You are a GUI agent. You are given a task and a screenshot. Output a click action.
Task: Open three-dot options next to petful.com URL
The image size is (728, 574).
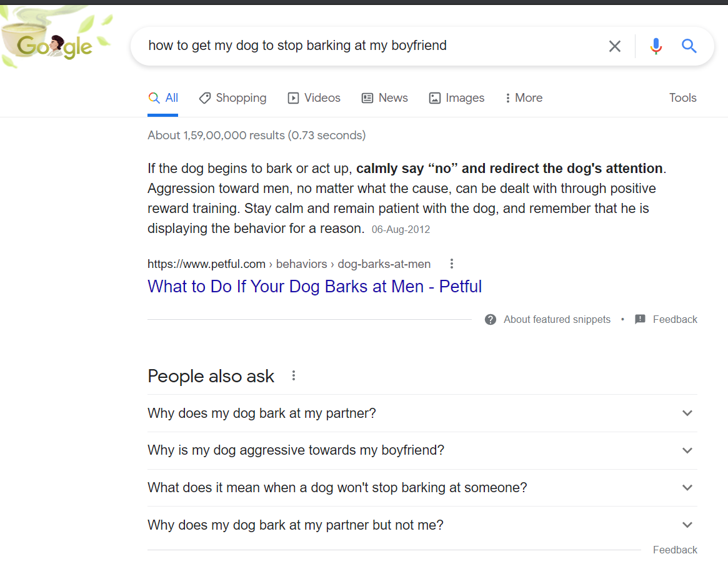pyautogui.click(x=452, y=264)
